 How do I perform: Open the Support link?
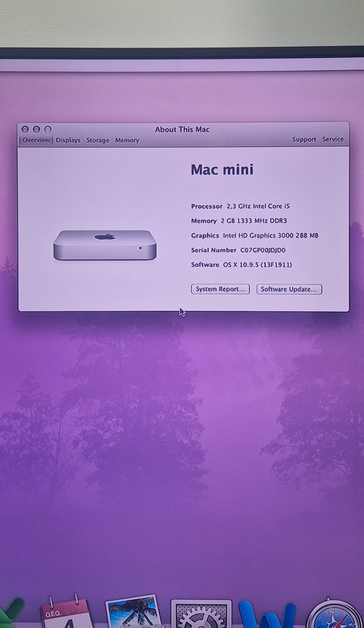[x=304, y=139]
